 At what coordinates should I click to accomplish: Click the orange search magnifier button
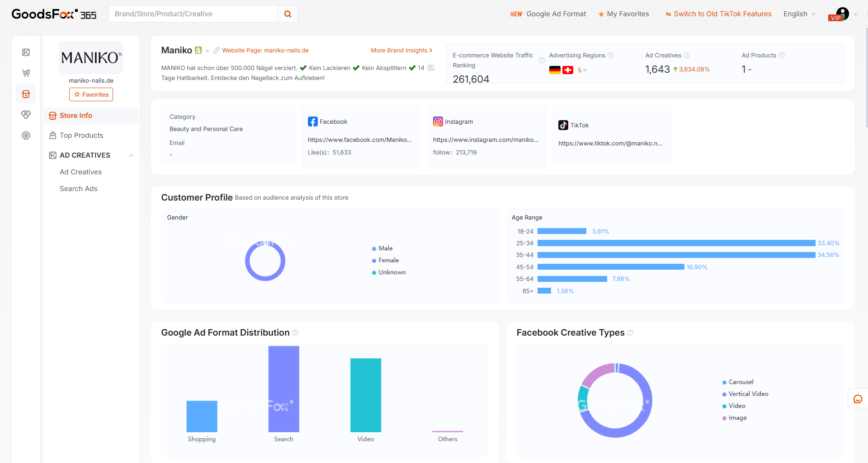pos(288,14)
